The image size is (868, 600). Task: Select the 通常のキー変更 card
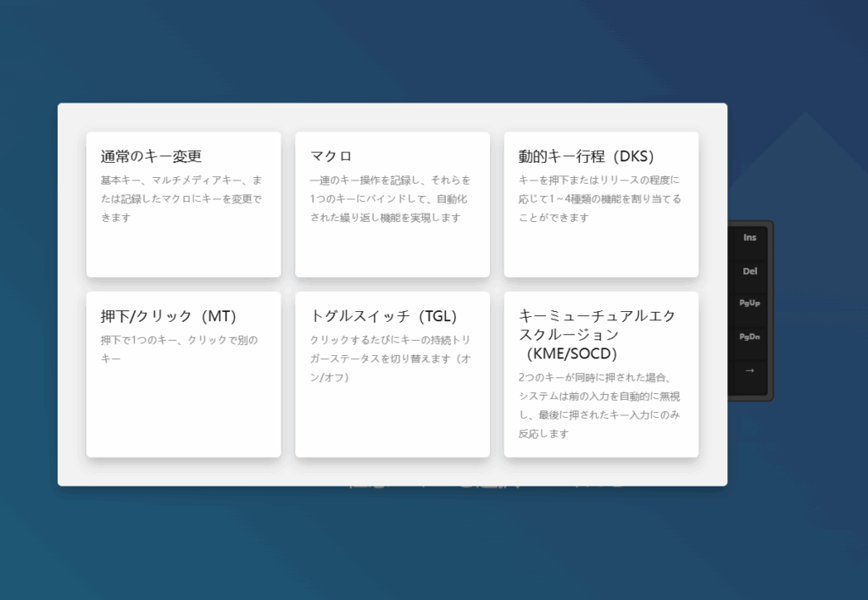[183, 204]
